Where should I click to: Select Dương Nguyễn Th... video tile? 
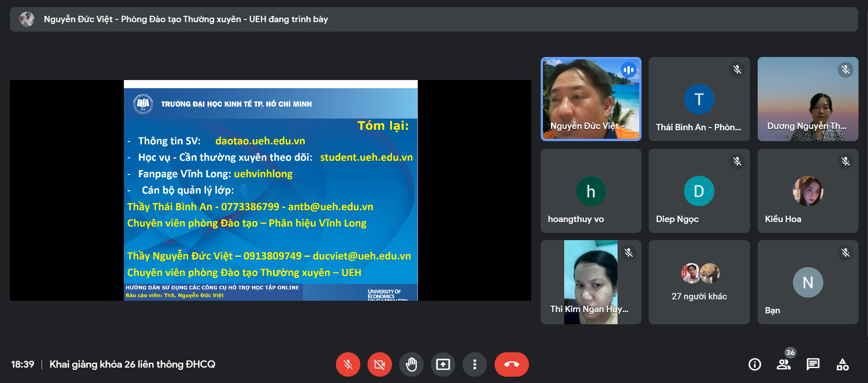pos(808,99)
